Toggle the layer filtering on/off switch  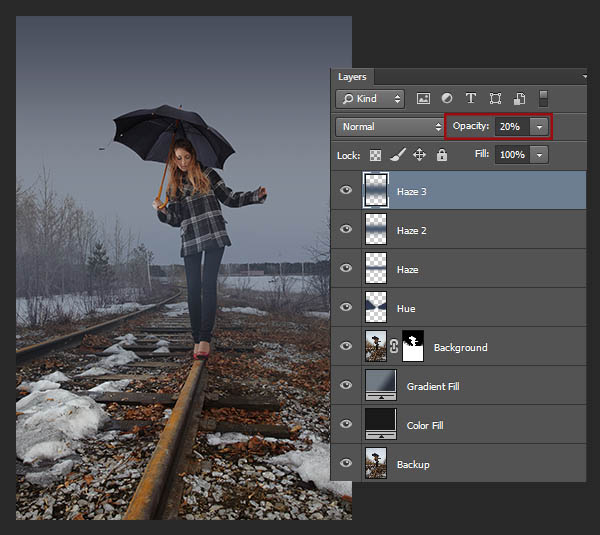pos(544,98)
